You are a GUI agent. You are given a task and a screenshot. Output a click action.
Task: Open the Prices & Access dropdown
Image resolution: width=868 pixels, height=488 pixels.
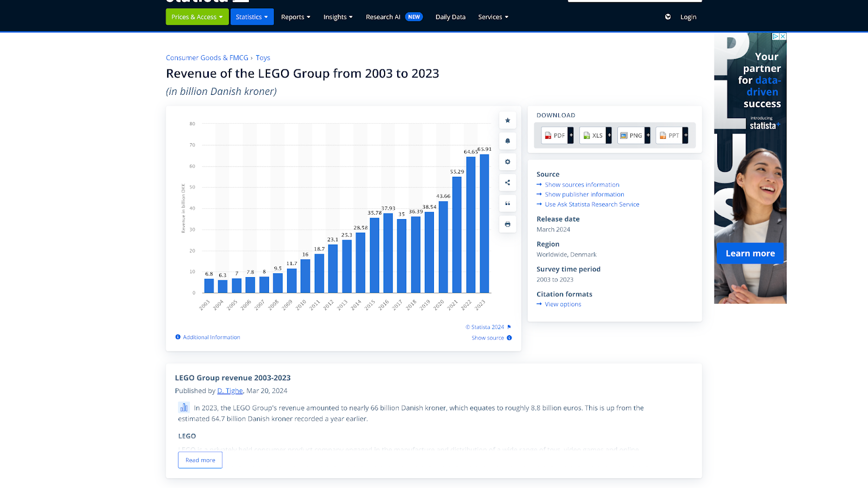[197, 17]
